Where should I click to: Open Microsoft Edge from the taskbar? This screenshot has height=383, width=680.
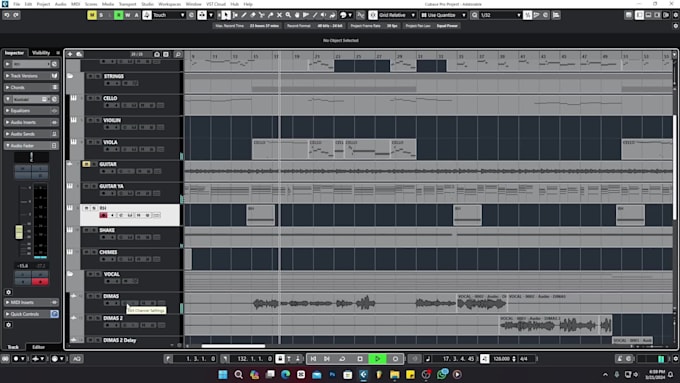click(x=285, y=374)
